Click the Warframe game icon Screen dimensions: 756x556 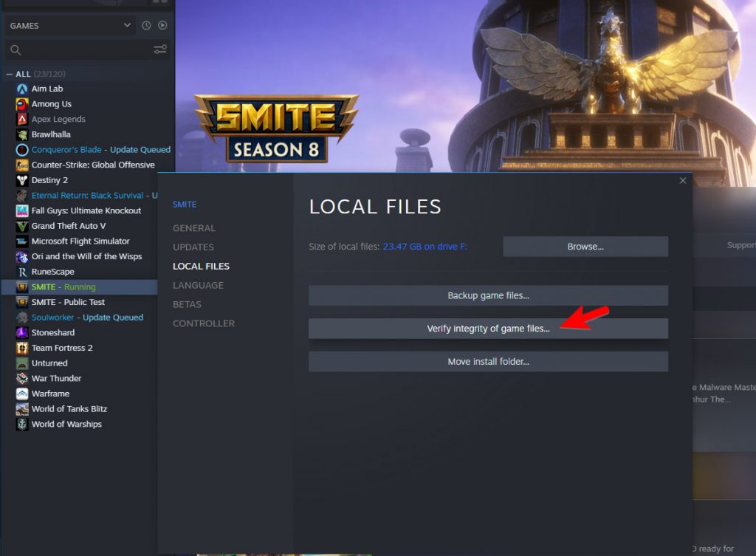pyautogui.click(x=21, y=394)
